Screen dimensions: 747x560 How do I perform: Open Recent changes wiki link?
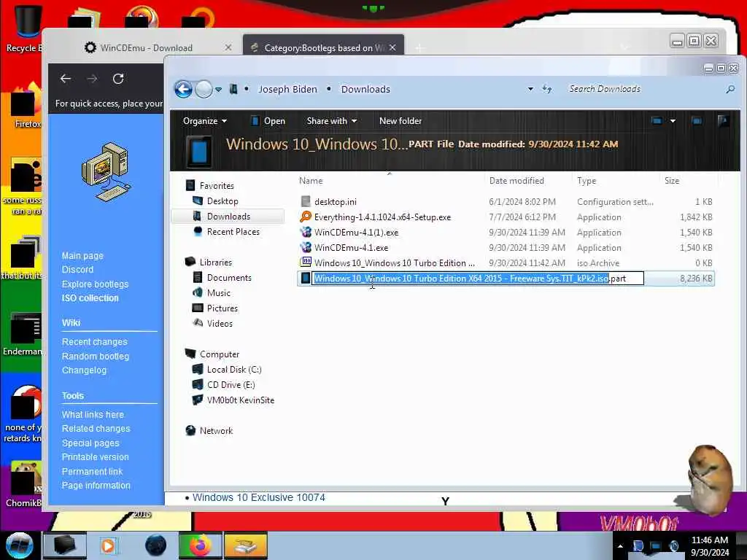95,342
